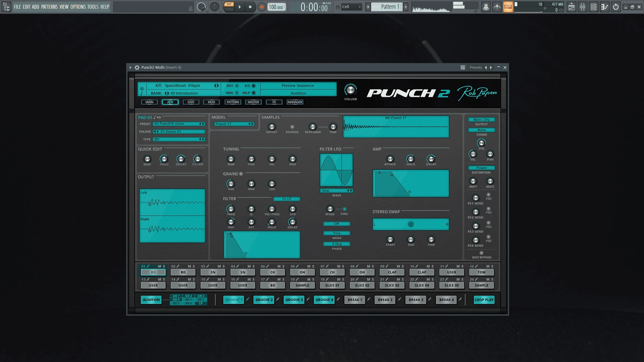Click the edit pencil next to Break 4

click(460, 299)
